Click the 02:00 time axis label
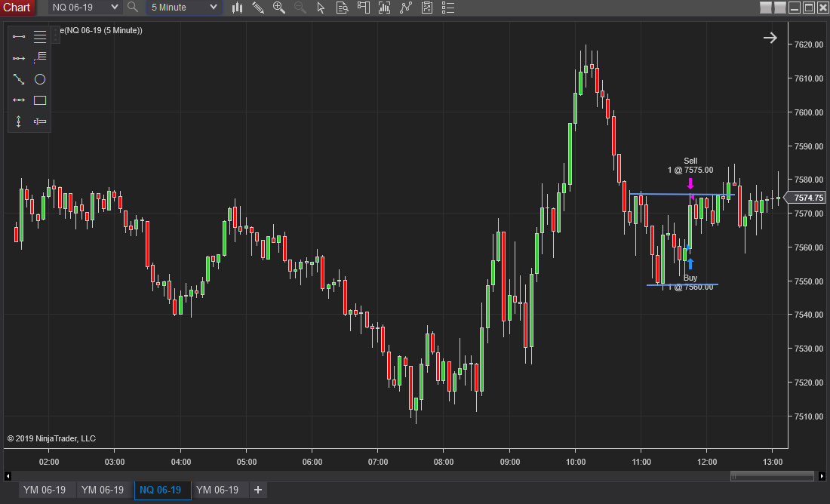Image resolution: width=830 pixels, height=504 pixels. 49,462
